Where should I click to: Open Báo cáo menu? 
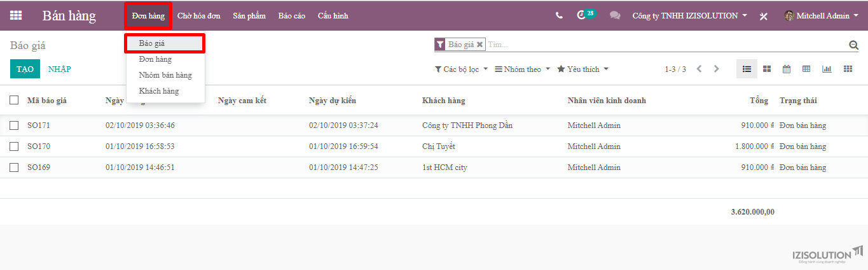tap(292, 16)
